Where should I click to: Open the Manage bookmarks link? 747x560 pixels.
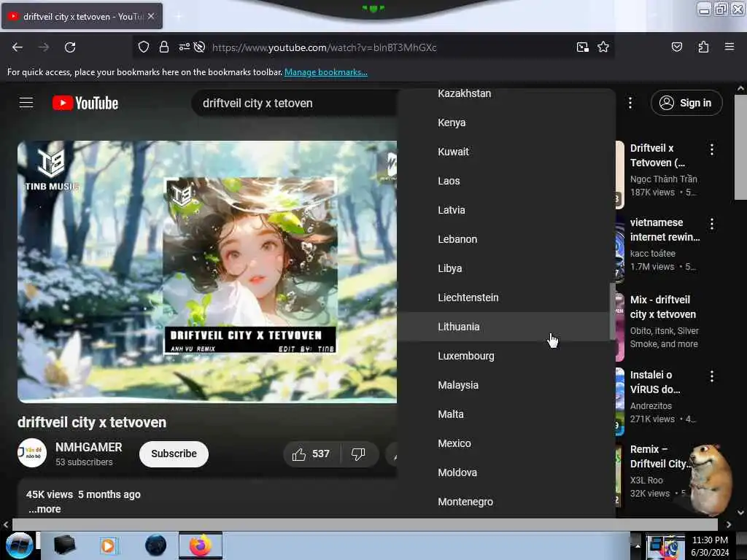click(x=326, y=72)
